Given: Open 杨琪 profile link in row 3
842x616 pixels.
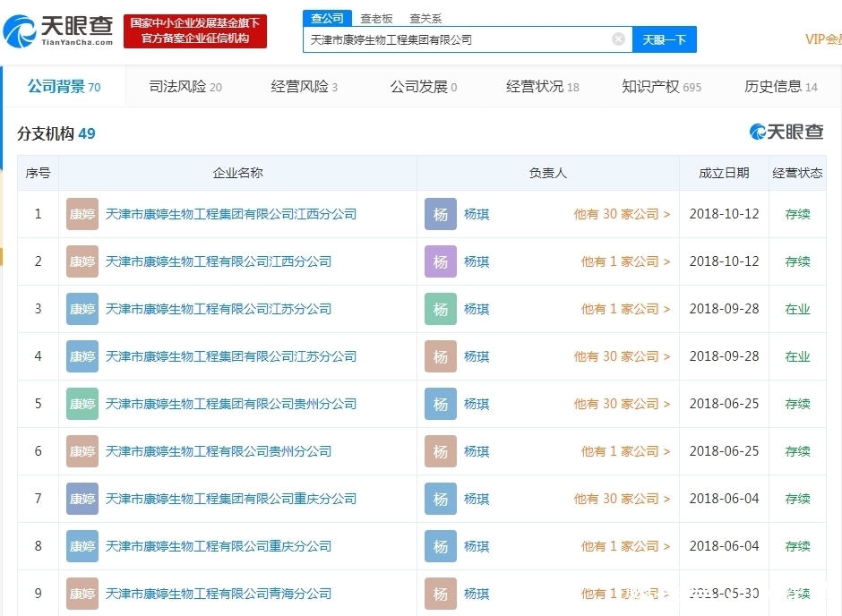Looking at the screenshot, I should (x=477, y=309).
